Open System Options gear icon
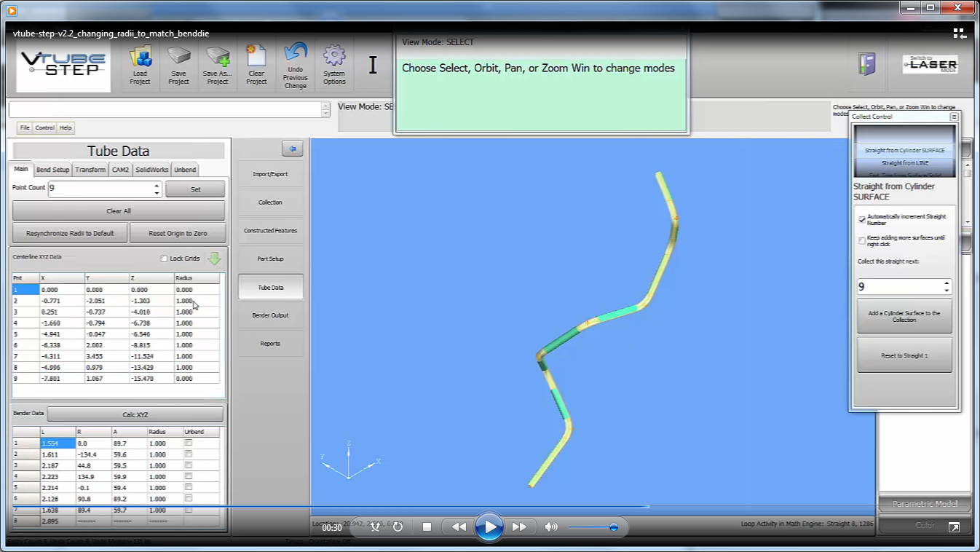This screenshot has height=552, width=980. (334, 57)
